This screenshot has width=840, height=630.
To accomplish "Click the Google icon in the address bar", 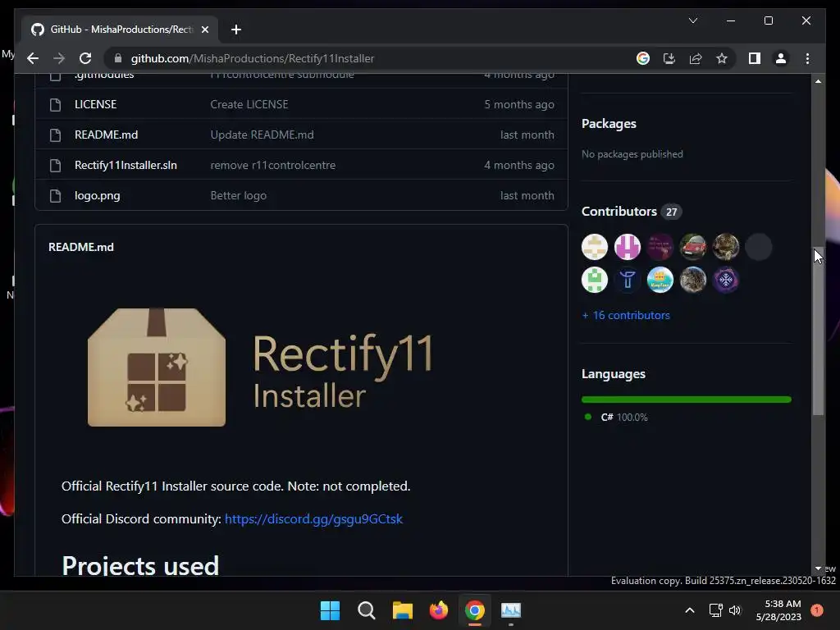I will 643,58.
